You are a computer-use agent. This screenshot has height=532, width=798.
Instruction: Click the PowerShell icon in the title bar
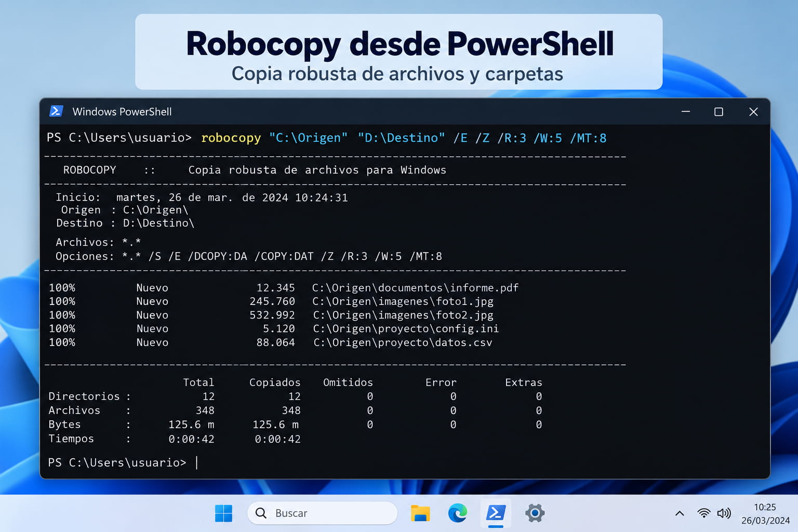56,111
